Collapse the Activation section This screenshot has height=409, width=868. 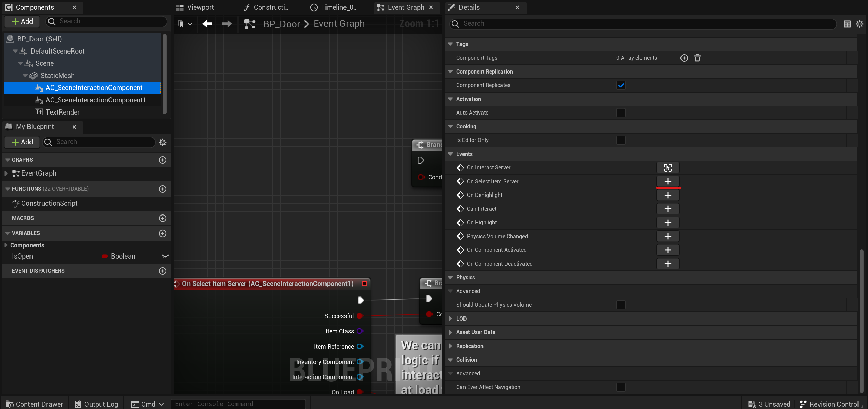(x=450, y=99)
